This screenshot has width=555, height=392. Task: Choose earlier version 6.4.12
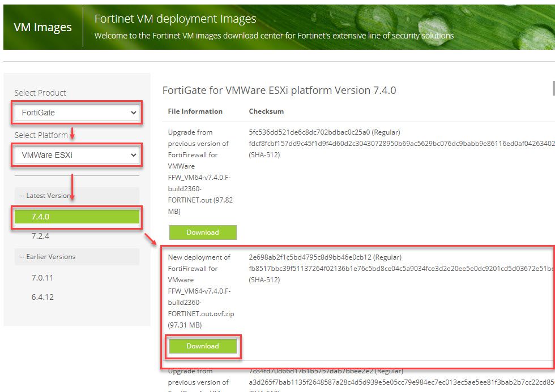point(42,298)
